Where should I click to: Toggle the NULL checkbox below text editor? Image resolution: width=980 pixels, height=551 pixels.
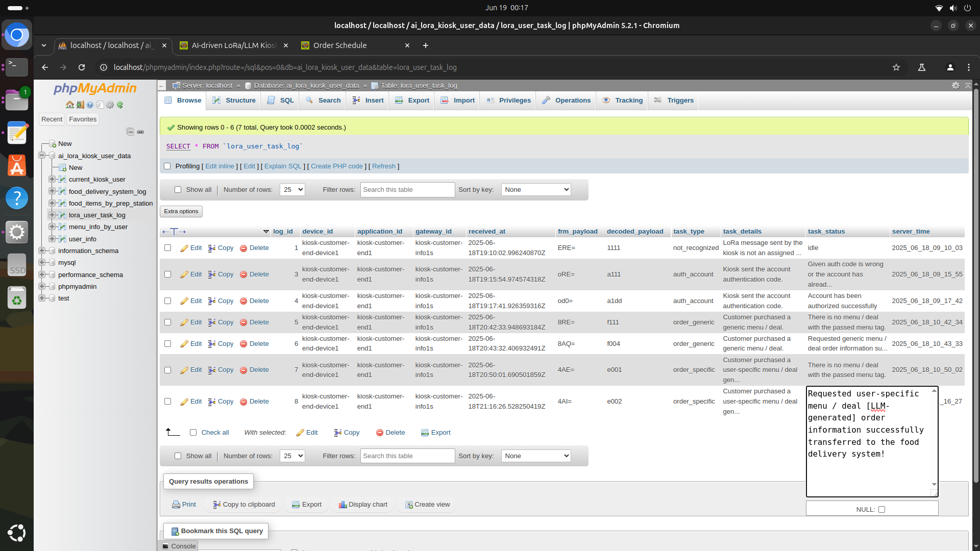(881, 509)
